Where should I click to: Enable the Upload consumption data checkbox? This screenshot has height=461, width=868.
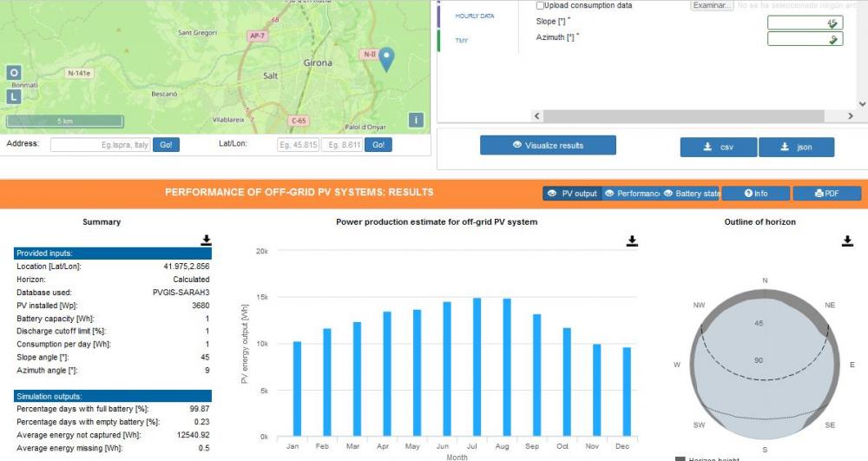point(540,5)
